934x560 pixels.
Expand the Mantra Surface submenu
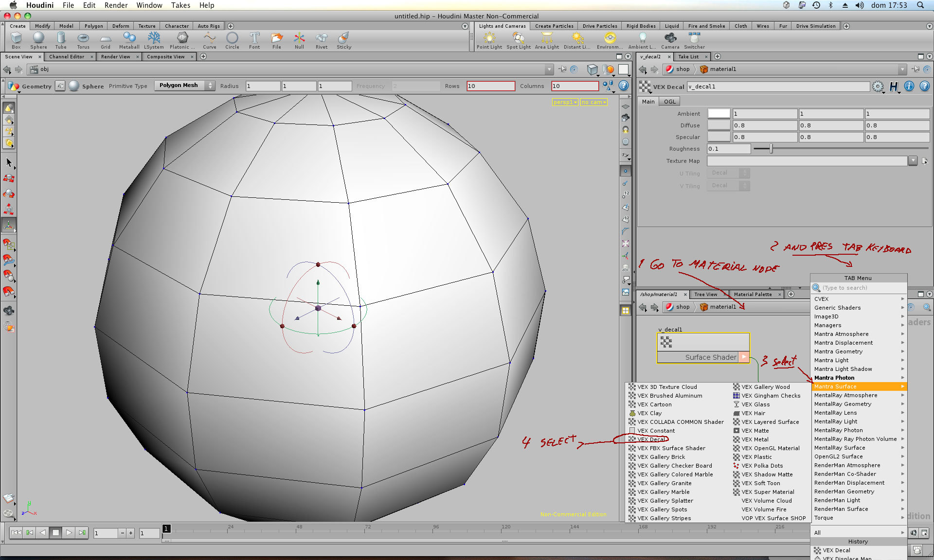pos(859,386)
